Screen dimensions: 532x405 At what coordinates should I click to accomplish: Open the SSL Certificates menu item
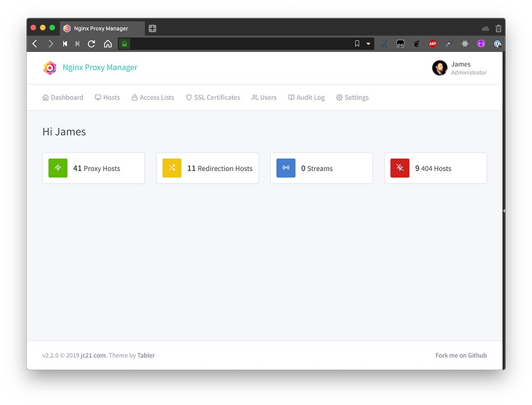pyautogui.click(x=213, y=98)
